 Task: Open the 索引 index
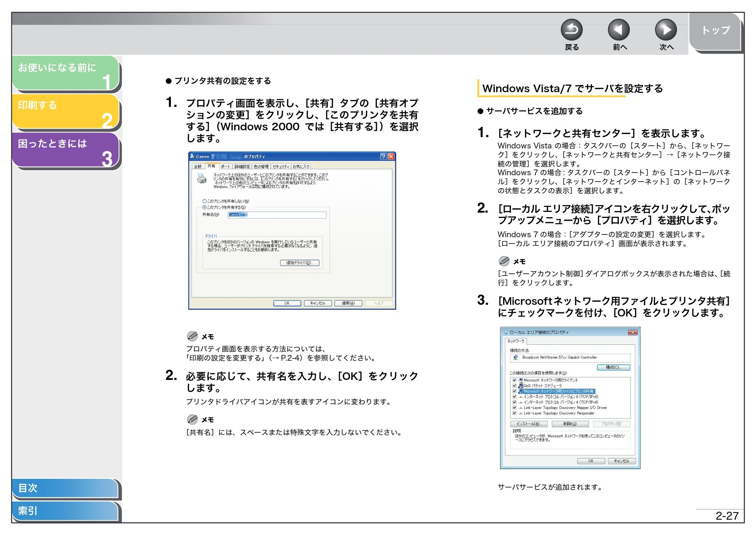pyautogui.click(x=65, y=511)
